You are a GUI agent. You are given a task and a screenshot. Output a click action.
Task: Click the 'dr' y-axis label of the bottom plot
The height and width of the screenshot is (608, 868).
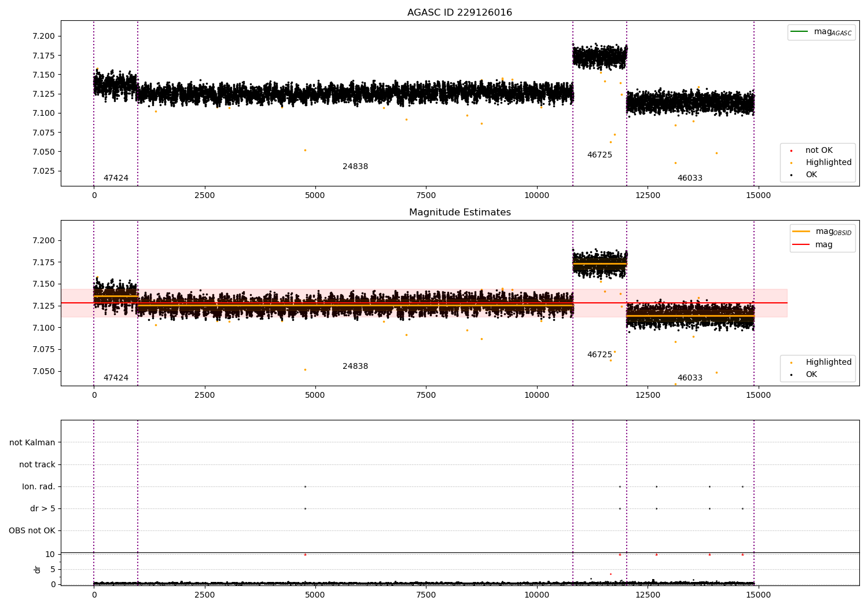coord(38,569)
